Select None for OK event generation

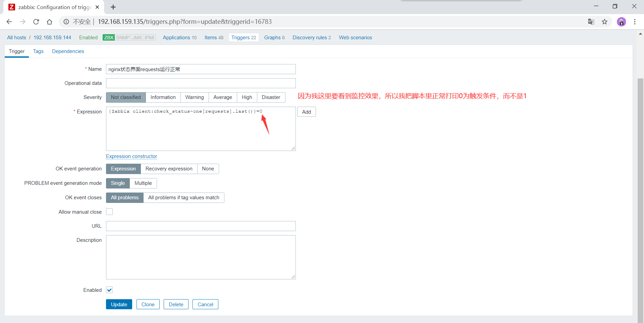pyautogui.click(x=208, y=169)
